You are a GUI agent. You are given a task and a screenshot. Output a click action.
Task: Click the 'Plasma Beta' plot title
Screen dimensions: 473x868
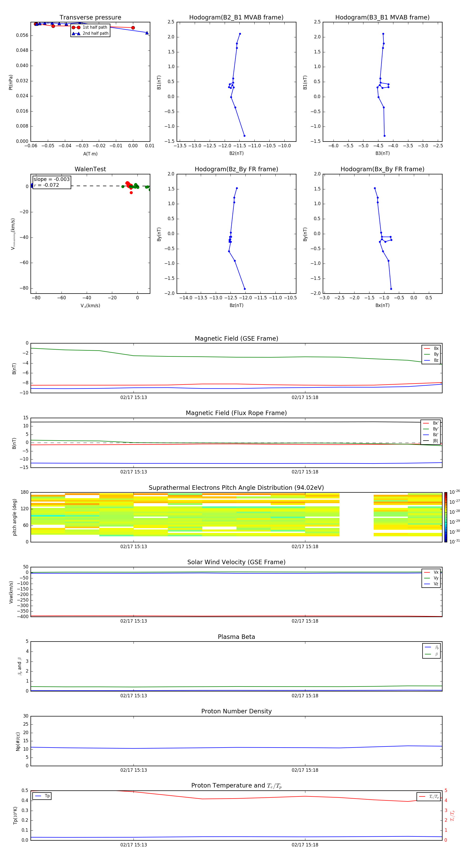click(236, 637)
